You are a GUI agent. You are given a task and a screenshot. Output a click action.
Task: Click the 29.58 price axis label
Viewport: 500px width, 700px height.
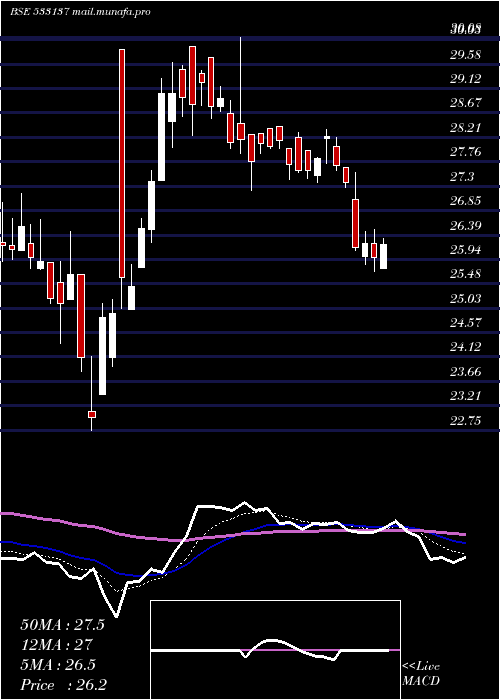[465, 55]
